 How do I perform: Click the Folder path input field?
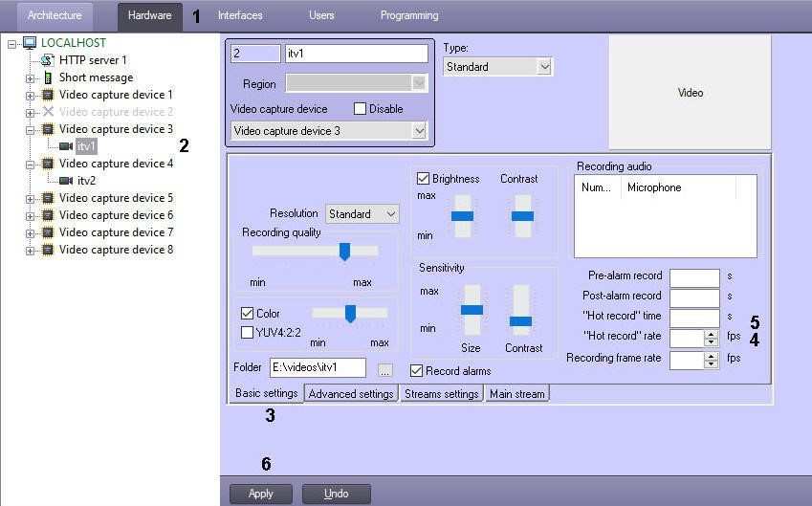318,367
